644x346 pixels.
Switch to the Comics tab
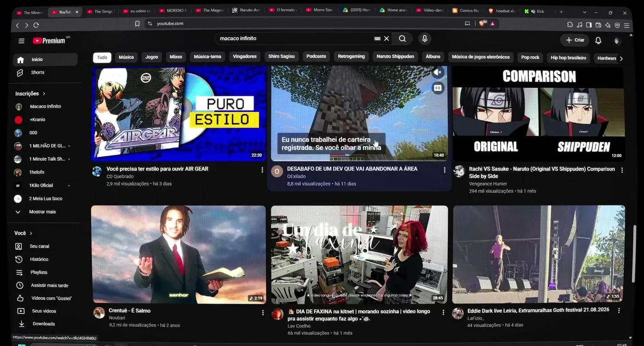466,11
